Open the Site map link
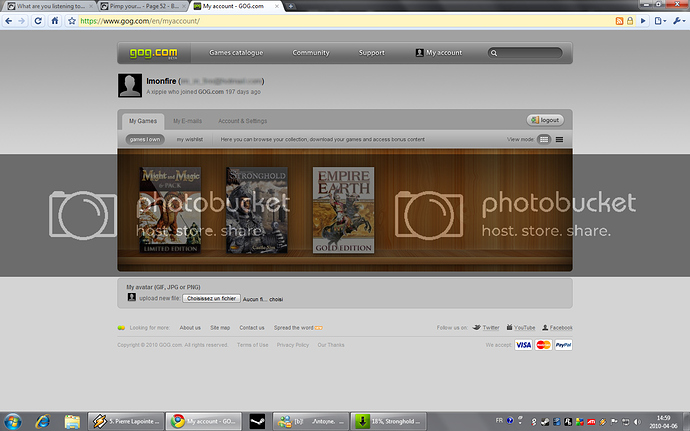The height and width of the screenshot is (431, 690). pyautogui.click(x=220, y=328)
